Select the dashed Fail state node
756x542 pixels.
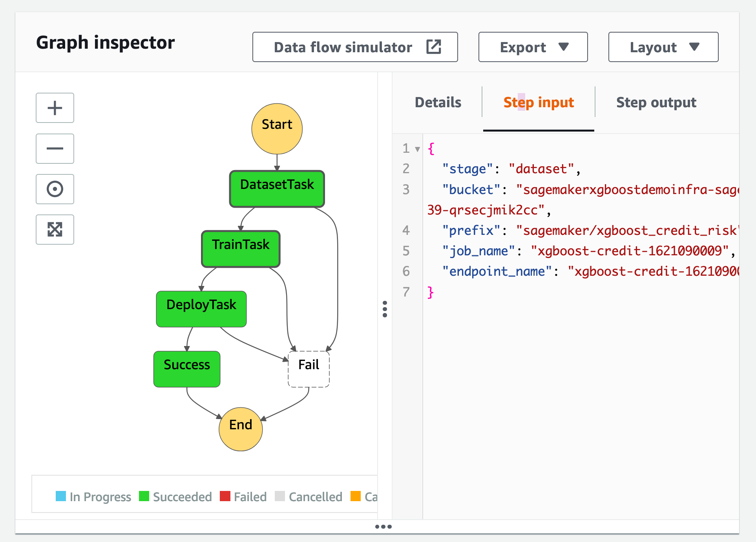[x=309, y=369]
